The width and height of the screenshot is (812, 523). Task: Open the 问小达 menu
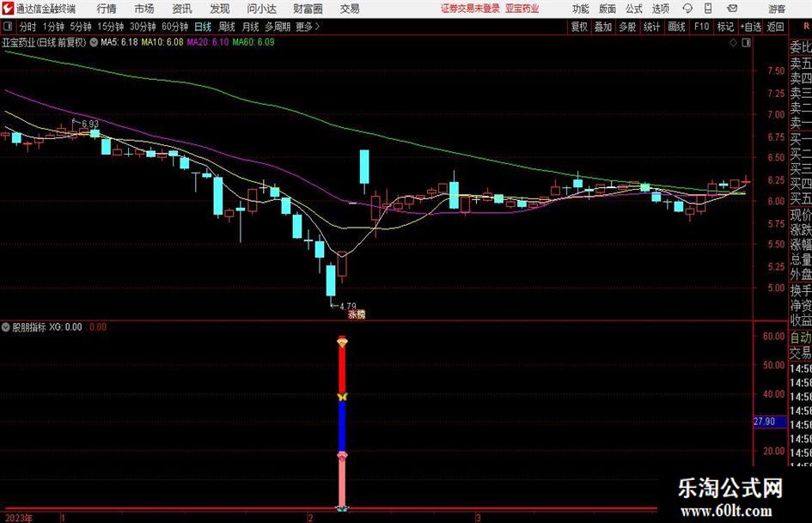261,9
